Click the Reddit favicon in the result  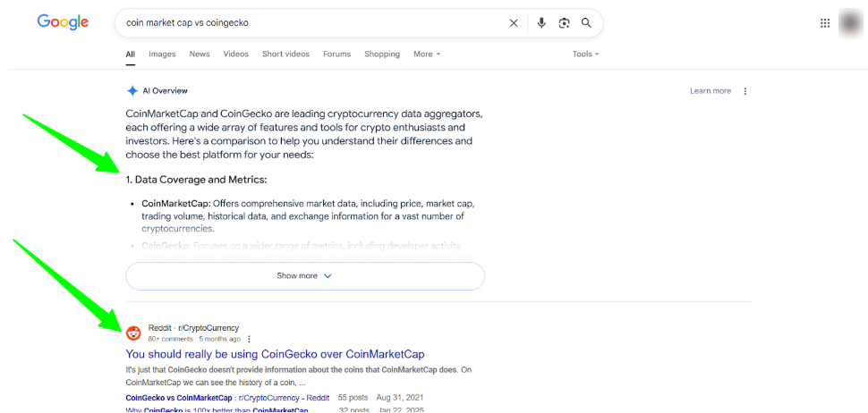133,333
